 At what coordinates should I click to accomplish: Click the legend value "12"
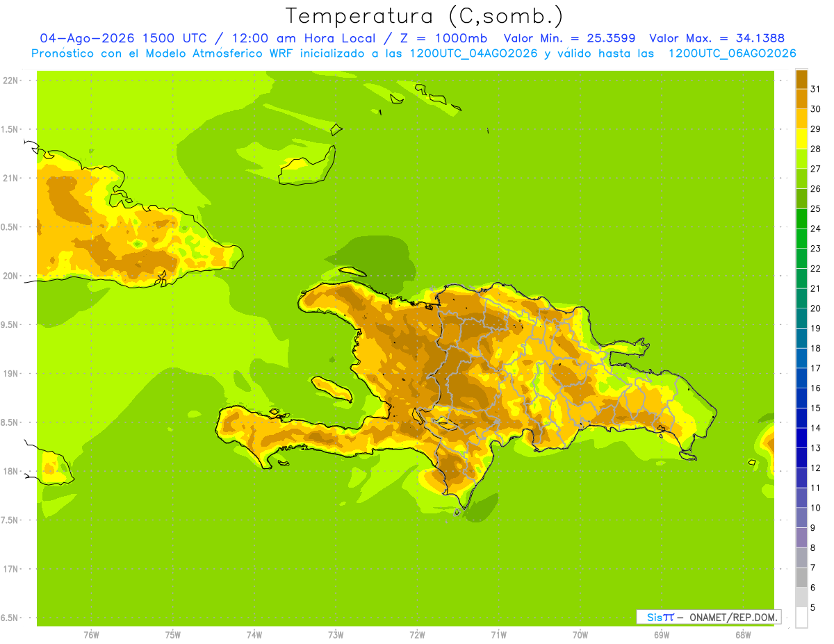tap(815, 468)
